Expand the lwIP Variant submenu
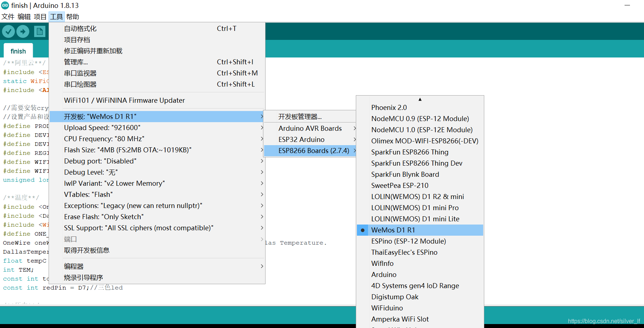 pos(157,183)
